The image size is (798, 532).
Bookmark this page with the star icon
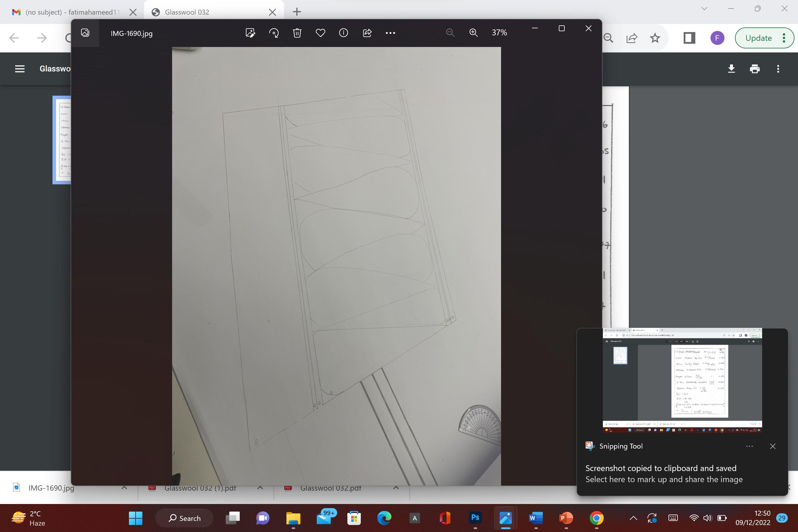[x=655, y=38]
